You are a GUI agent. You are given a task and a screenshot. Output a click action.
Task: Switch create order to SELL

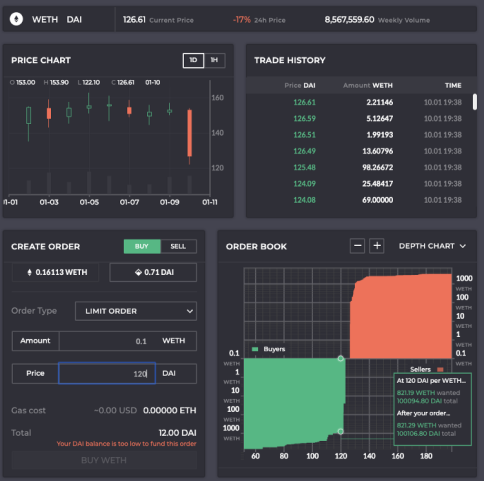pos(178,246)
